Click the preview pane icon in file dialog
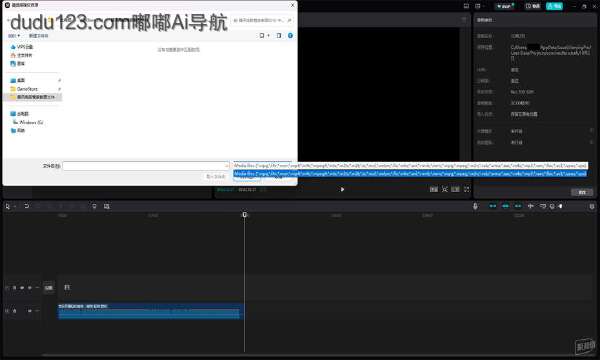 (x=279, y=36)
